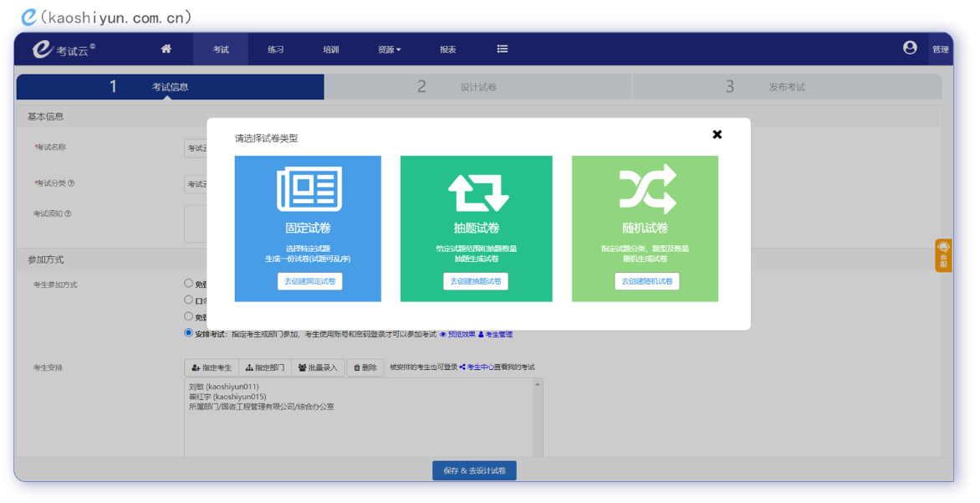Open the 考试 menu item
980x503 pixels.
pyautogui.click(x=221, y=49)
